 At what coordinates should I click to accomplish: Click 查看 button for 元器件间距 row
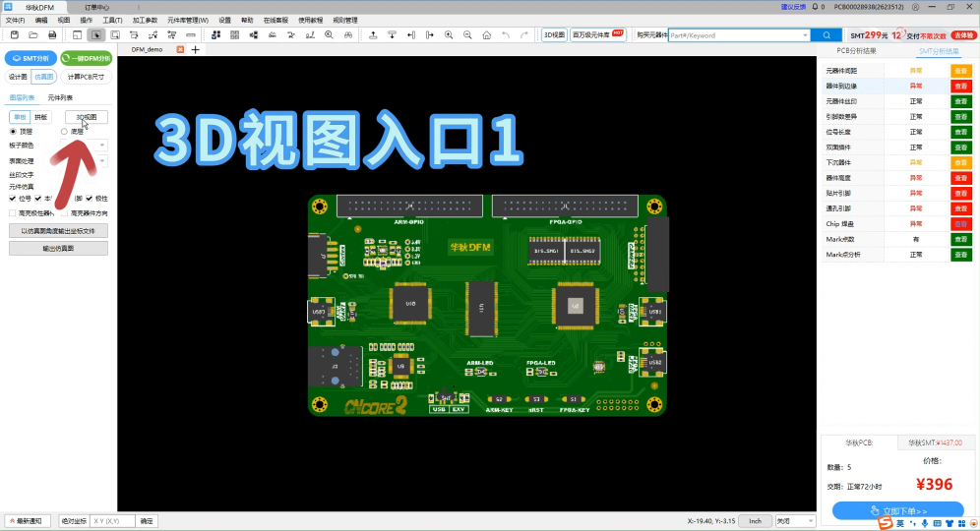point(960,71)
